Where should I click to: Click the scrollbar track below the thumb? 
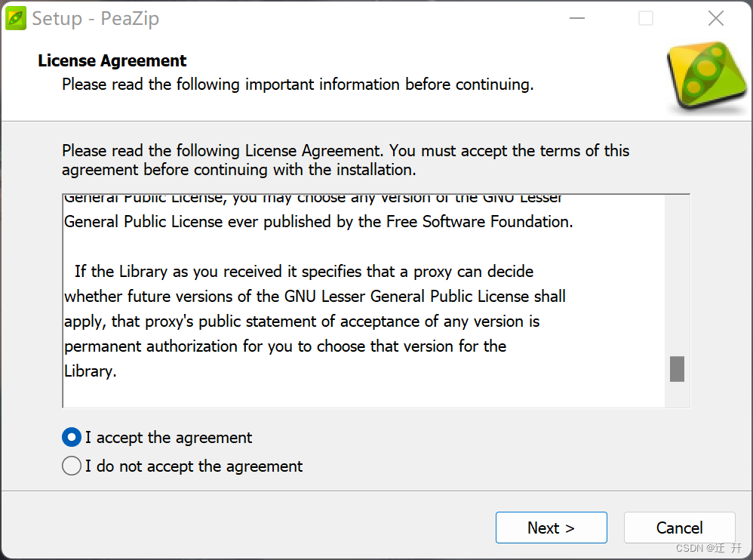pos(677,394)
